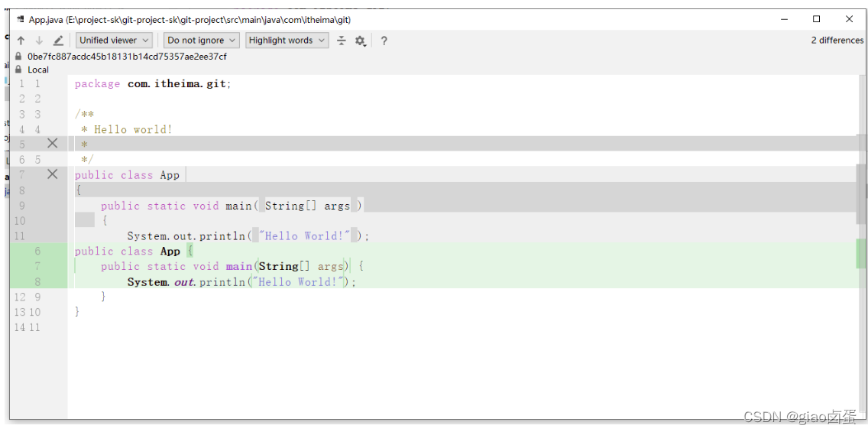
Task: Click the added System.out.println line 8
Action: point(242,282)
